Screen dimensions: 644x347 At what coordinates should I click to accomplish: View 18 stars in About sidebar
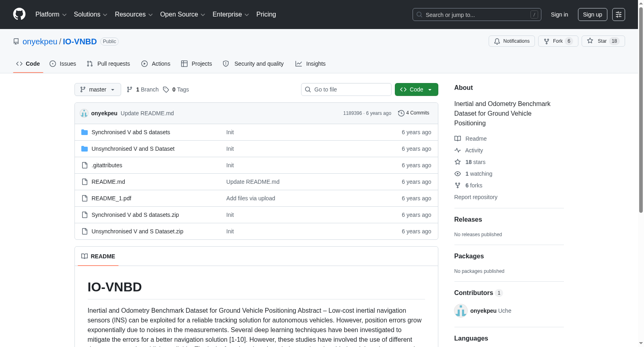470,162
